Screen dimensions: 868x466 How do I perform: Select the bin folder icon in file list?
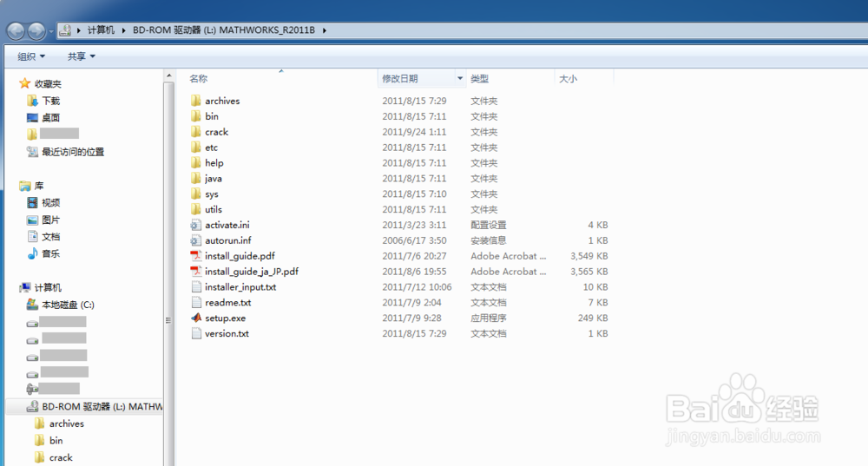coord(195,115)
